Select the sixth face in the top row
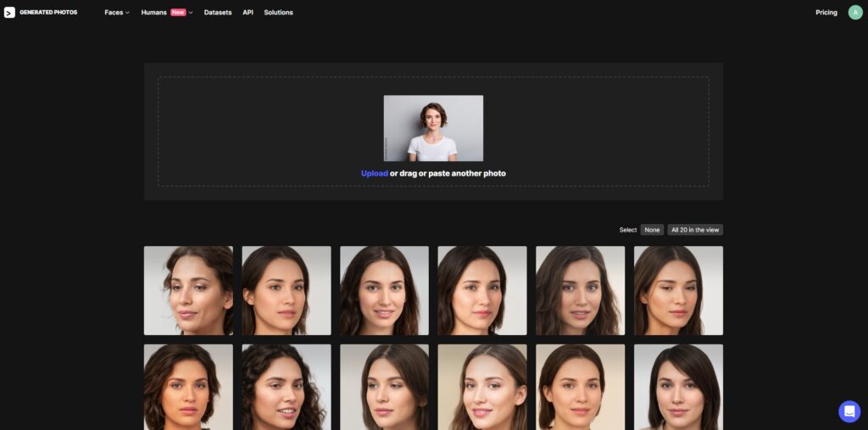Viewport: 868px width, 430px height. pyautogui.click(x=678, y=290)
